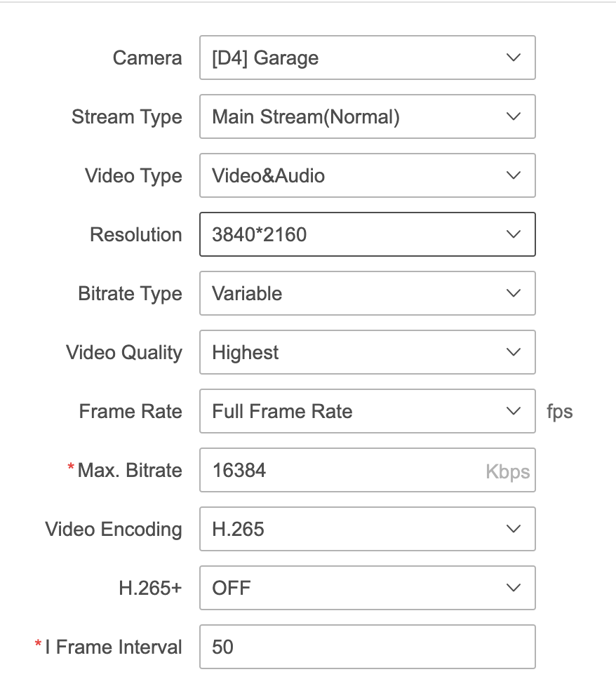Click the Resolution field's chevron arrow
This screenshot has width=616, height=686.
(514, 234)
